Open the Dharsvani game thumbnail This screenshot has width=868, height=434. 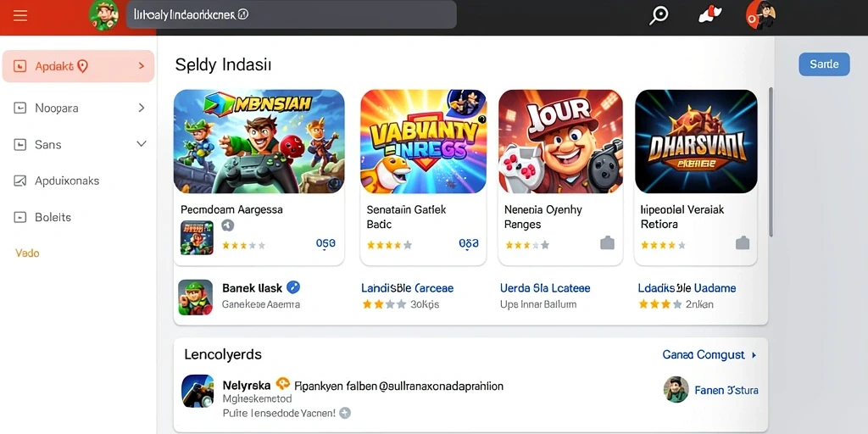(x=696, y=142)
